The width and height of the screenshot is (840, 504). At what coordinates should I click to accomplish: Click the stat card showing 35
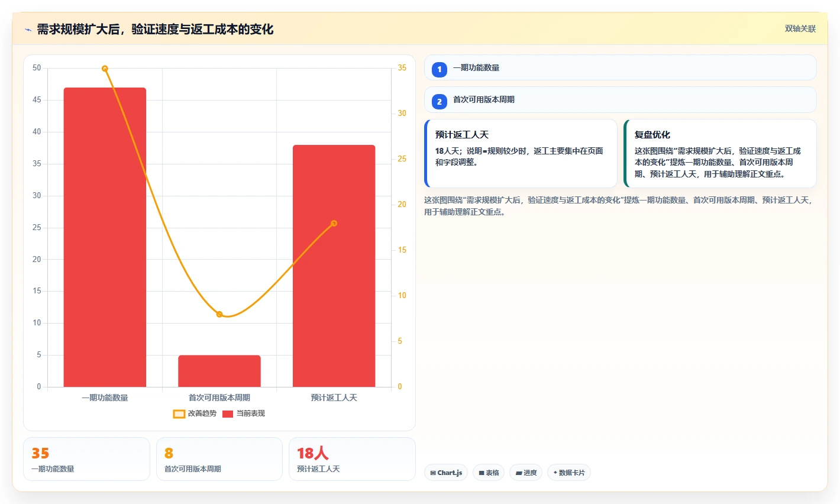pos(86,459)
